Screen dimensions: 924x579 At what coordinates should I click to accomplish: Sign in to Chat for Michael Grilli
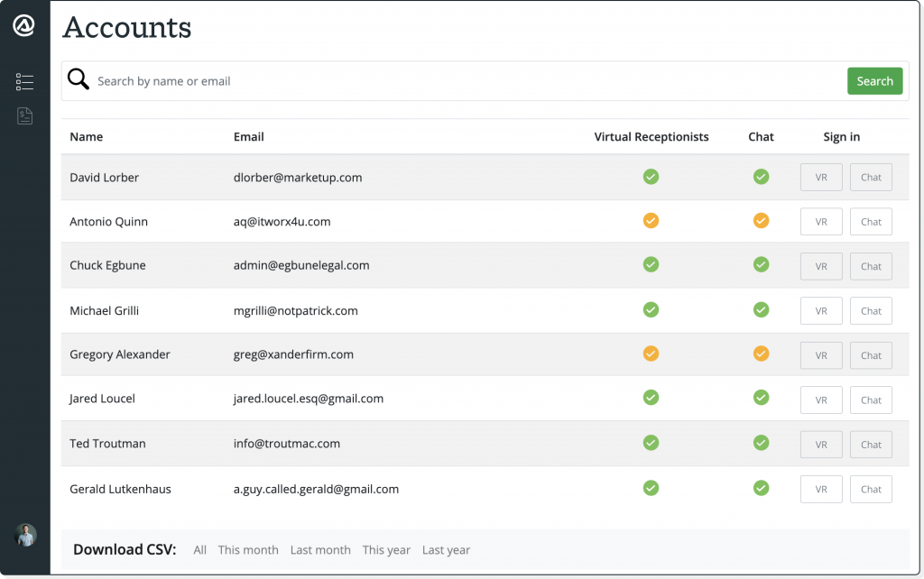871,311
